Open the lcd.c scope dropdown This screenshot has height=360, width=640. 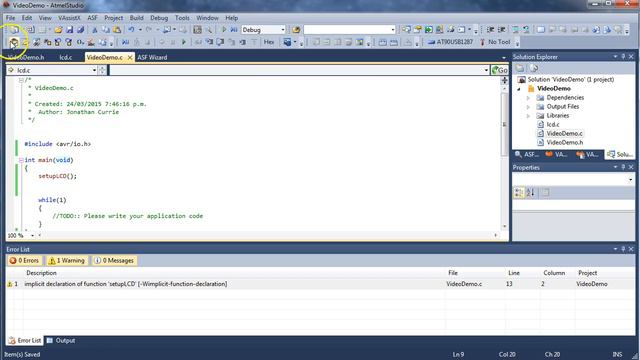(x=94, y=70)
